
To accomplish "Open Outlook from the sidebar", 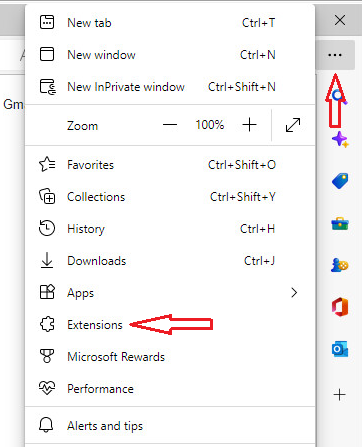I will pos(340,349).
